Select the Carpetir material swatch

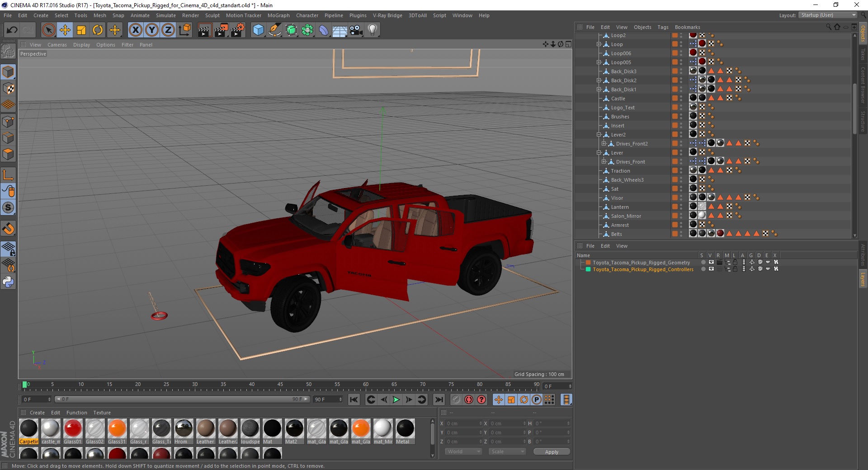pos(28,432)
